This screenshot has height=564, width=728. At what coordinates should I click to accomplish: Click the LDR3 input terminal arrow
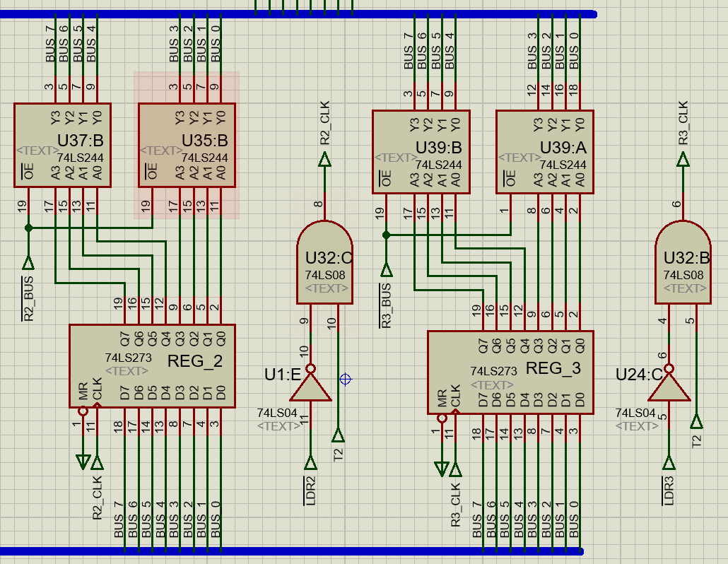(x=669, y=463)
